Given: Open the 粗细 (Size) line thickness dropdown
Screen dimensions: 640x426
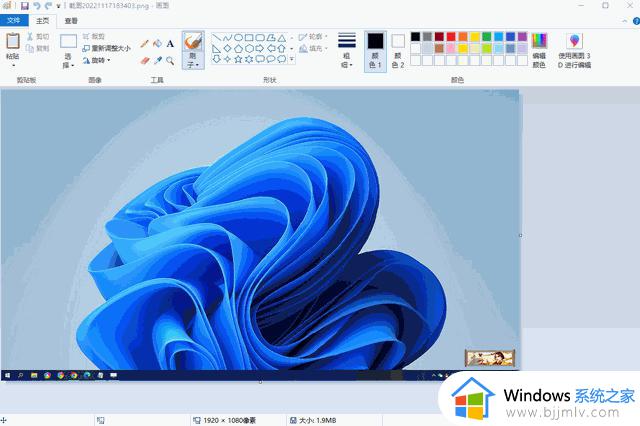Looking at the screenshot, I should click(x=347, y=50).
